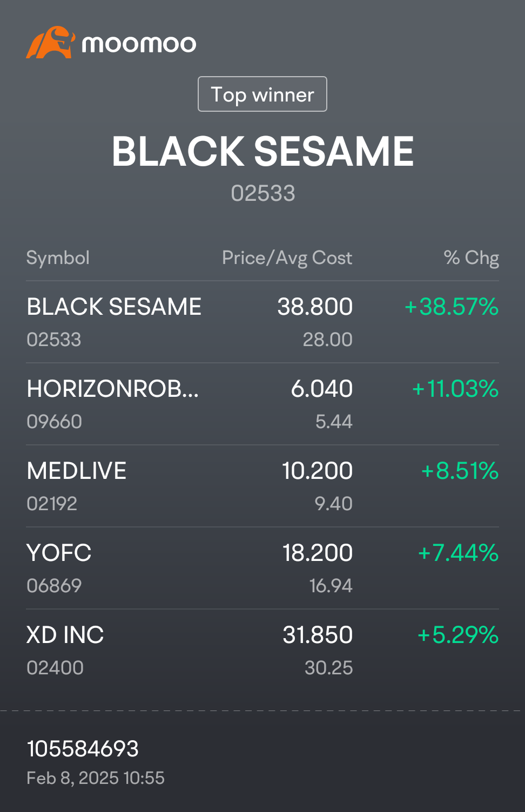
Task: Click the moomoo brand name text
Action: [x=139, y=44]
